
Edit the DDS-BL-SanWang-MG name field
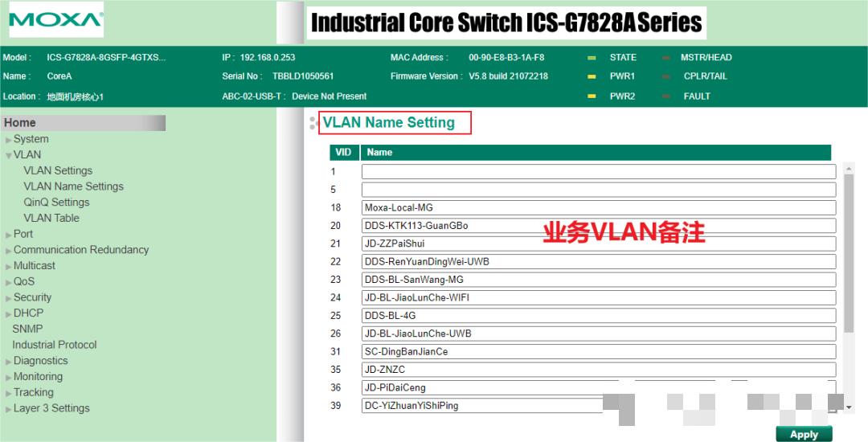pyautogui.click(x=599, y=280)
